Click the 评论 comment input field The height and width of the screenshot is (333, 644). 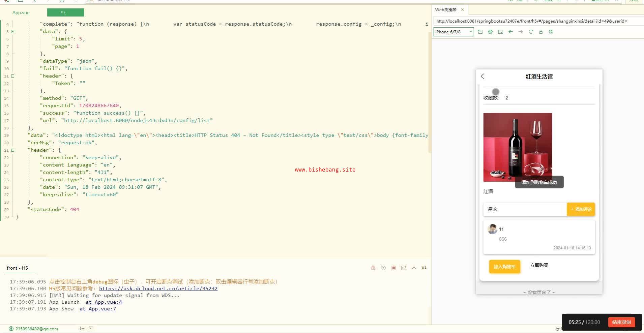click(x=524, y=209)
